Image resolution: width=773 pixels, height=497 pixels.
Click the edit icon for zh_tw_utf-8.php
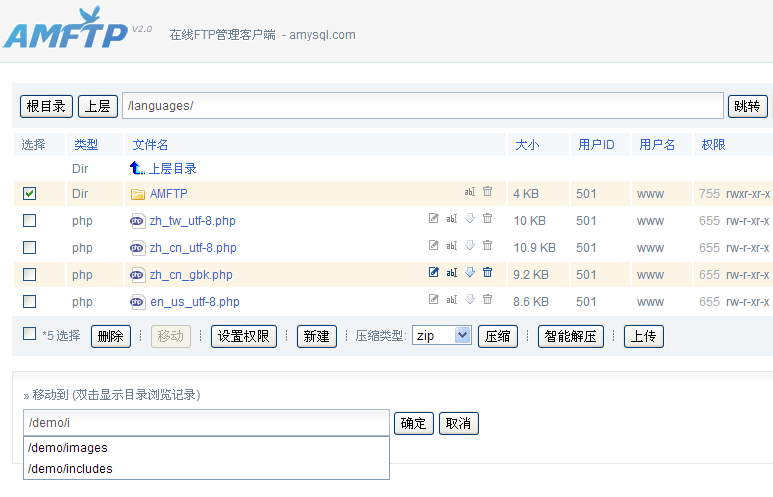click(433, 219)
